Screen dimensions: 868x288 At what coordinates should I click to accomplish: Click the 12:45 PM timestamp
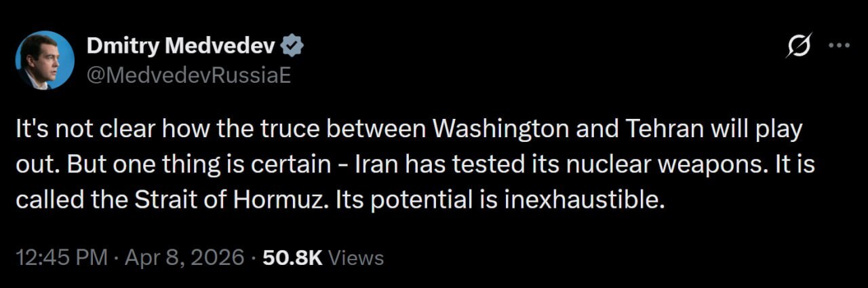(61, 257)
